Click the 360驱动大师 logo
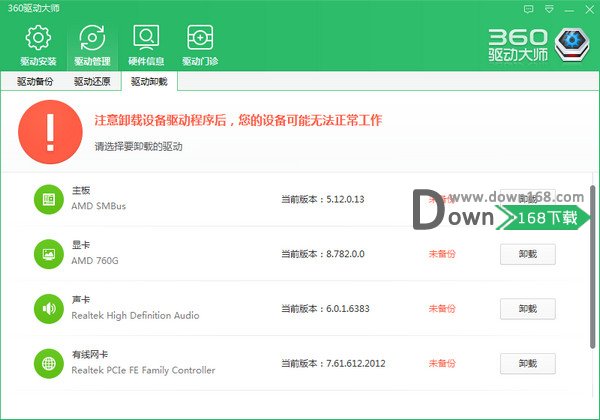Image resolution: width=600 pixels, height=420 pixels. [x=539, y=45]
